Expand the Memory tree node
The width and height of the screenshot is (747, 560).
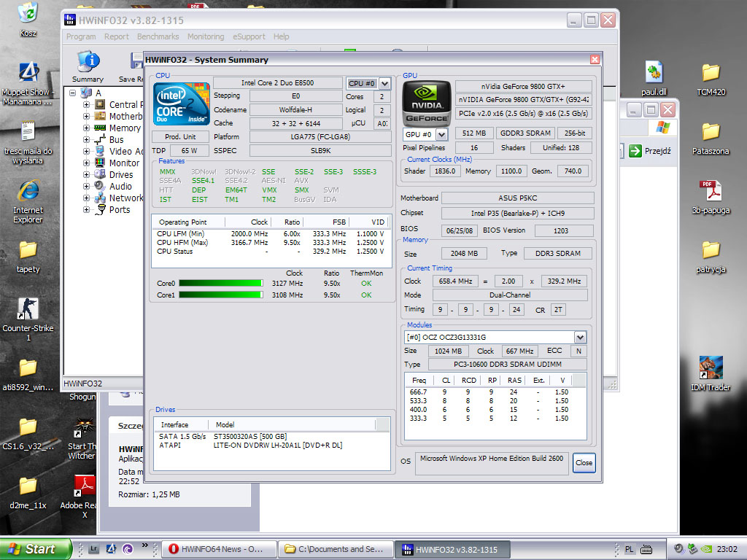86,128
